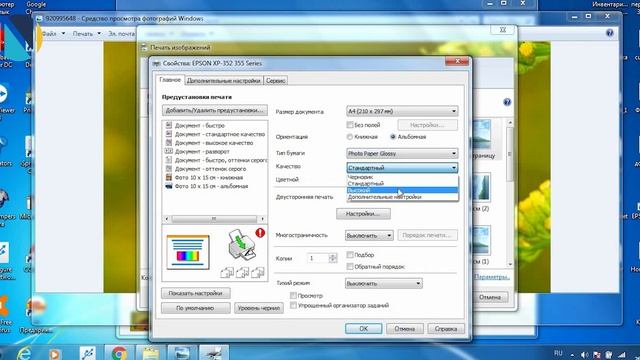Click the 'Документ - быстро' preset icon

(169, 125)
